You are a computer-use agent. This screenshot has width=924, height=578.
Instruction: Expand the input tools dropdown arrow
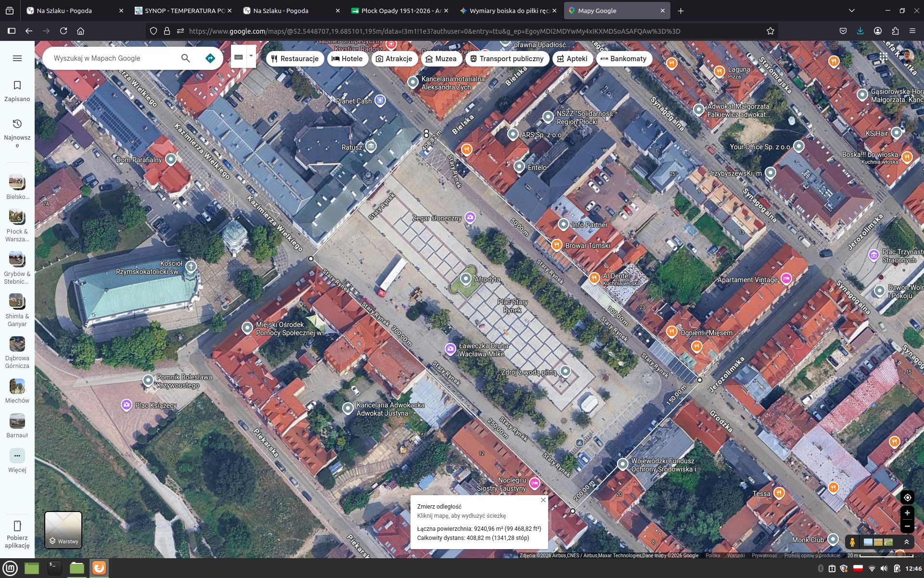point(251,56)
